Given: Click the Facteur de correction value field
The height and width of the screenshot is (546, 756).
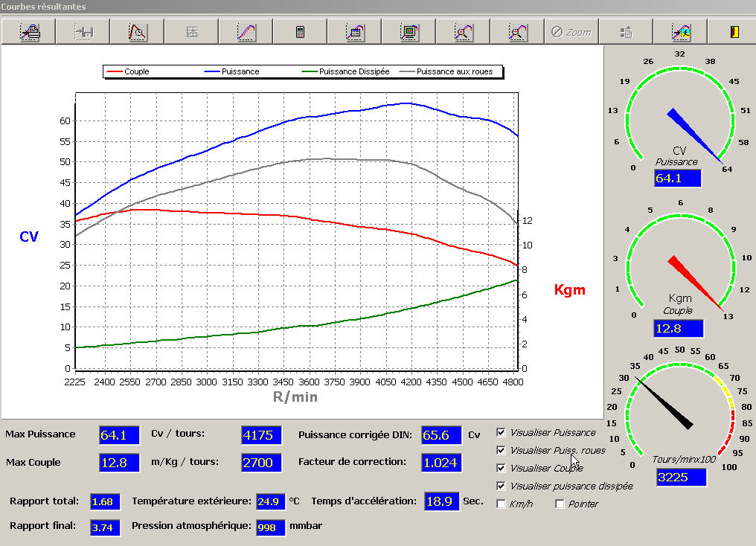Looking at the screenshot, I should point(441,462).
